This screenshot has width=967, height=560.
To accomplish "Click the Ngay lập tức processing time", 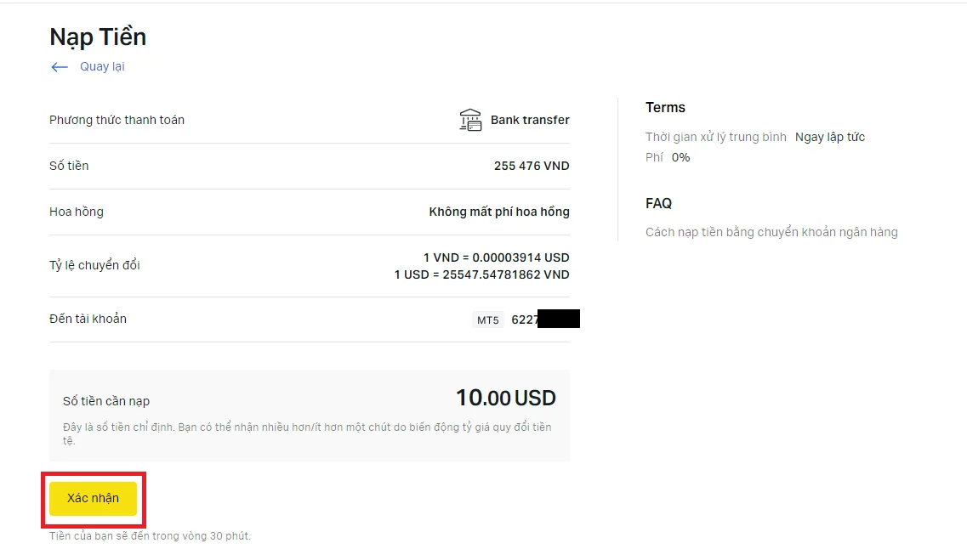I will [x=830, y=138].
